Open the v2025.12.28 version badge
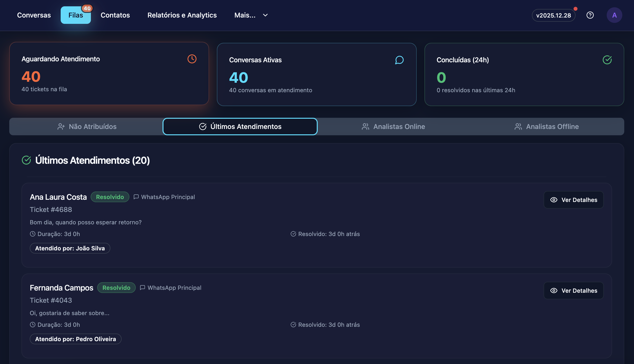634x364 pixels. pyautogui.click(x=553, y=16)
